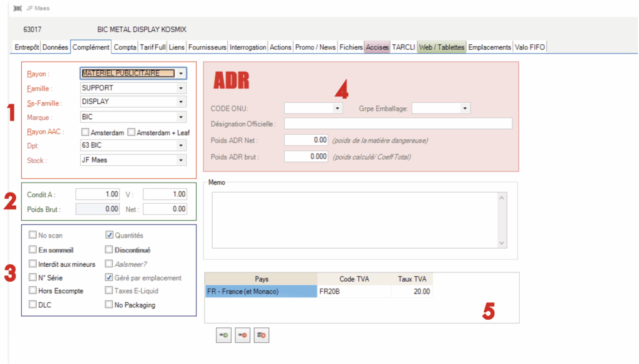Screen dimensions: 639x364
Task: Expand the Marque dropdown showing BIC
Action: point(180,117)
